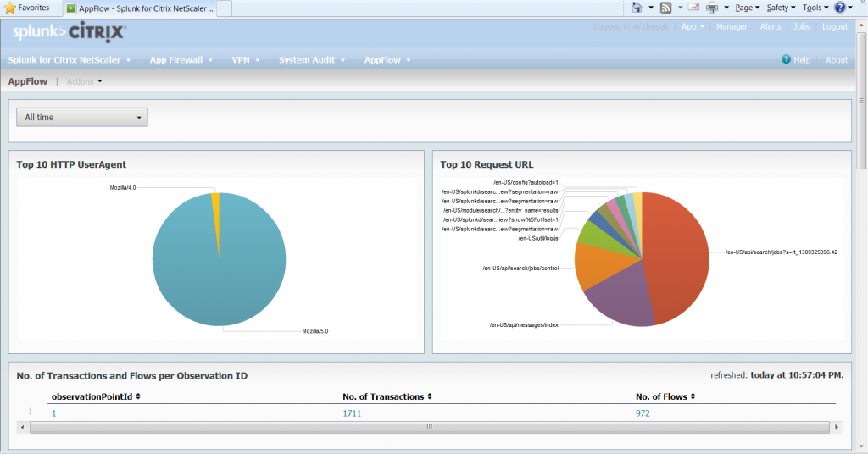Expand the Splunk for Citrix NetScaler menu
Viewport: 868px width, 454px height.
coord(70,60)
